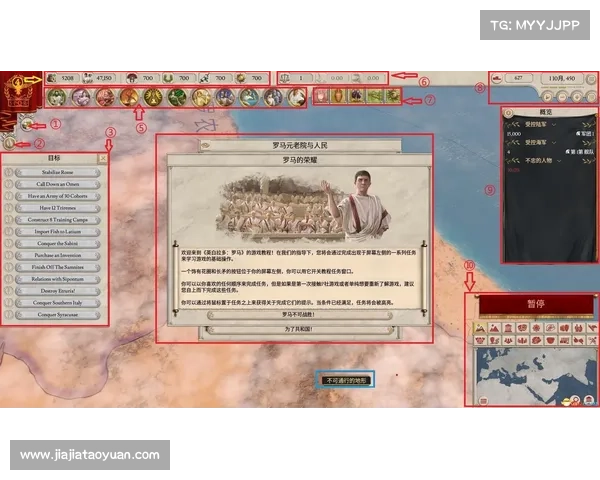The width and height of the screenshot is (600, 480).
Task: Decrease game speed with the minus button
Action: (562, 97)
